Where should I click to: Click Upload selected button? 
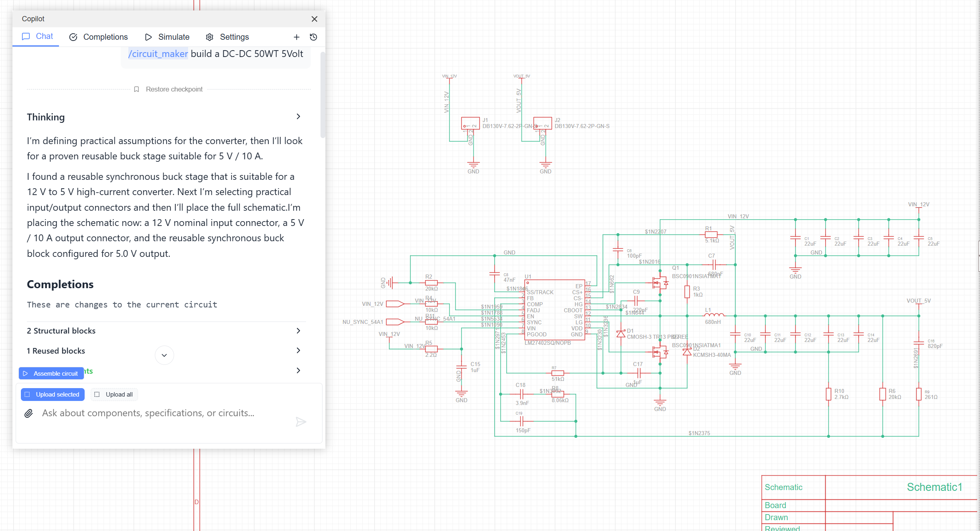pyautogui.click(x=53, y=395)
